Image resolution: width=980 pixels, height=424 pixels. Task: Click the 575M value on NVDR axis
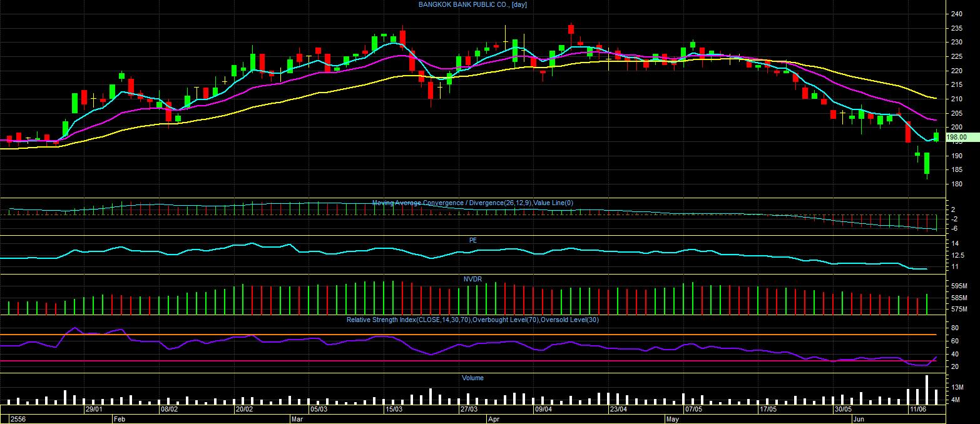tap(959, 309)
